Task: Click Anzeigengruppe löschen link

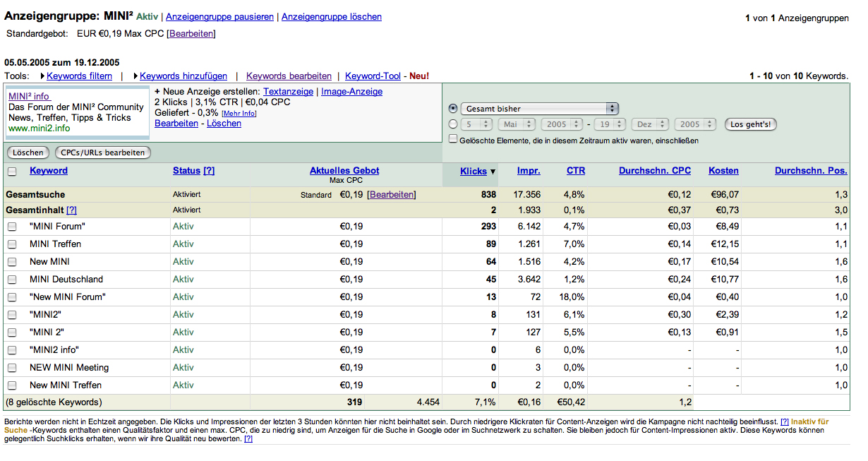Action: click(x=332, y=17)
